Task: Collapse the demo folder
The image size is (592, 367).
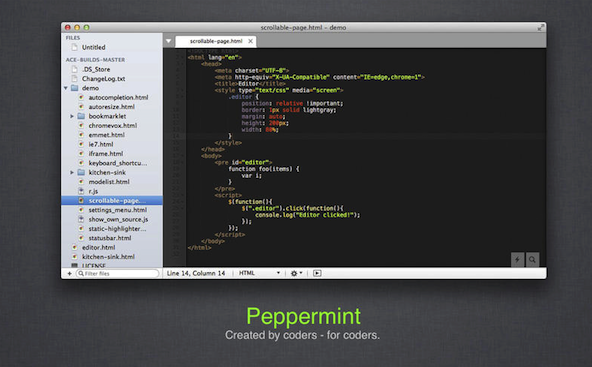Action: click(66, 88)
